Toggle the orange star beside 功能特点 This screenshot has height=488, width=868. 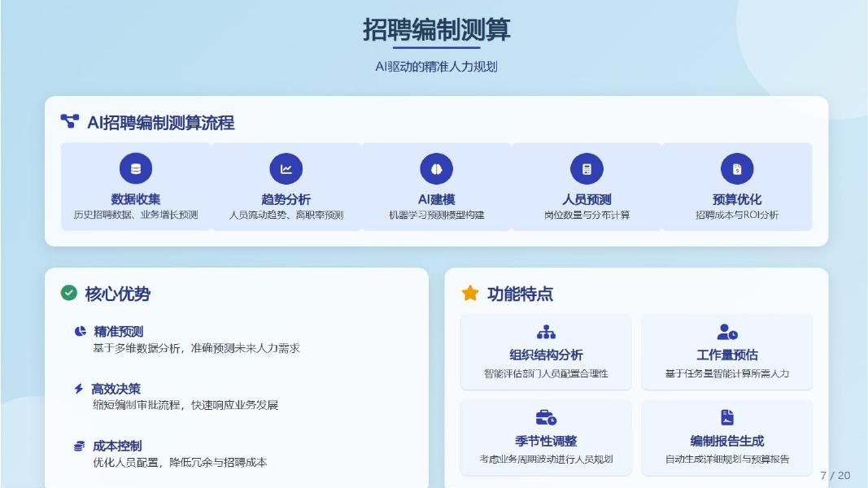470,294
